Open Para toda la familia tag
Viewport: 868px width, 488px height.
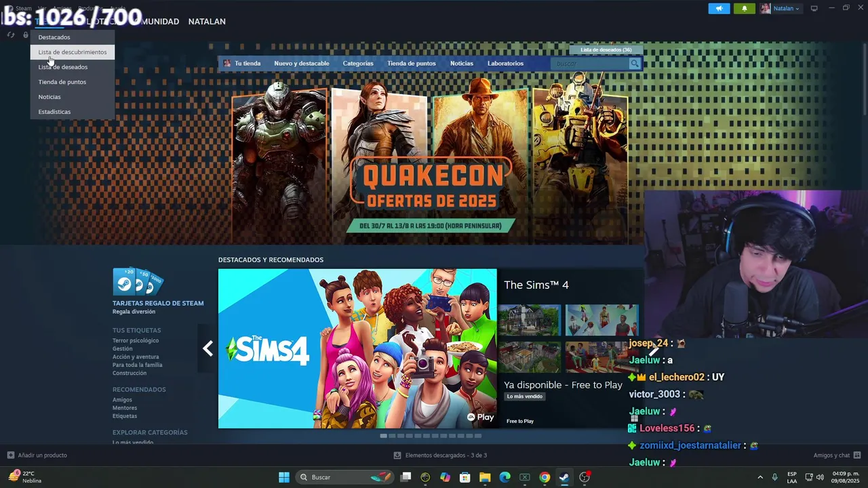pyautogui.click(x=138, y=365)
